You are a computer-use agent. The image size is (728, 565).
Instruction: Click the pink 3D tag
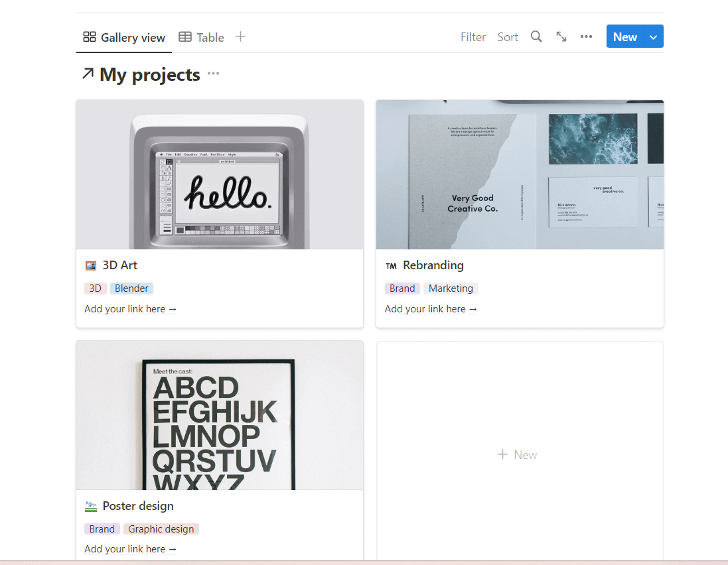96,288
